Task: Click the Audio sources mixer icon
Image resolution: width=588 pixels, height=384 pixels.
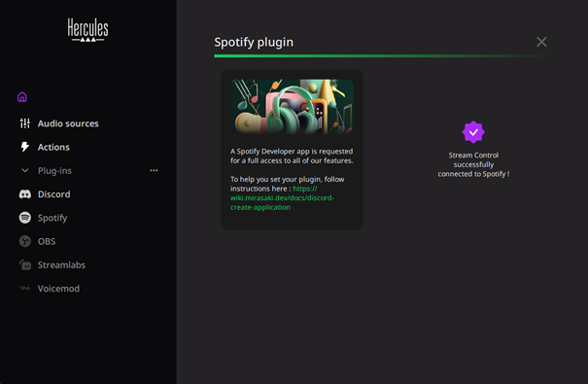Action: click(x=25, y=123)
